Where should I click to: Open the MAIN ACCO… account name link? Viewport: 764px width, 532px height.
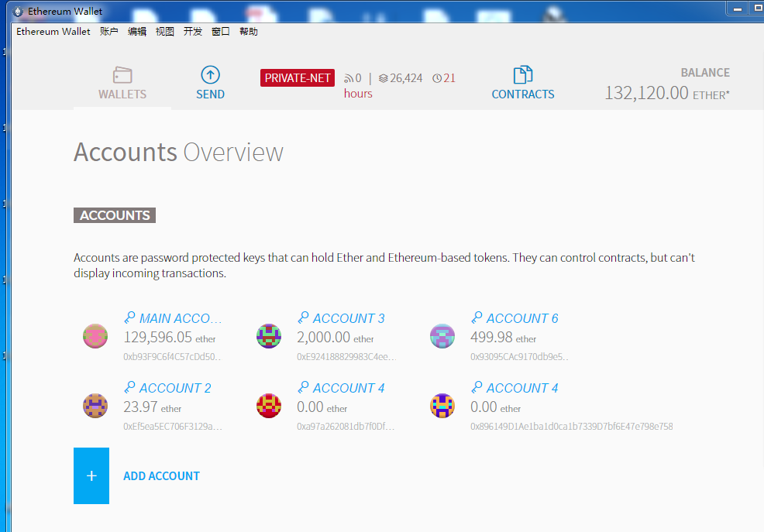point(181,318)
